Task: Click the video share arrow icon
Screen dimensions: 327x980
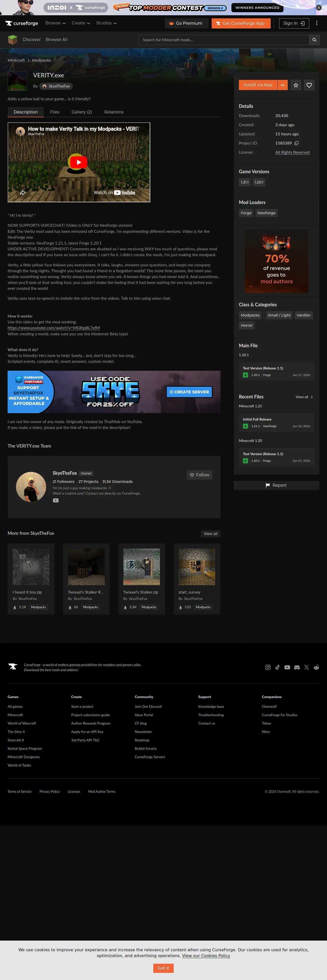Action: 23,193
